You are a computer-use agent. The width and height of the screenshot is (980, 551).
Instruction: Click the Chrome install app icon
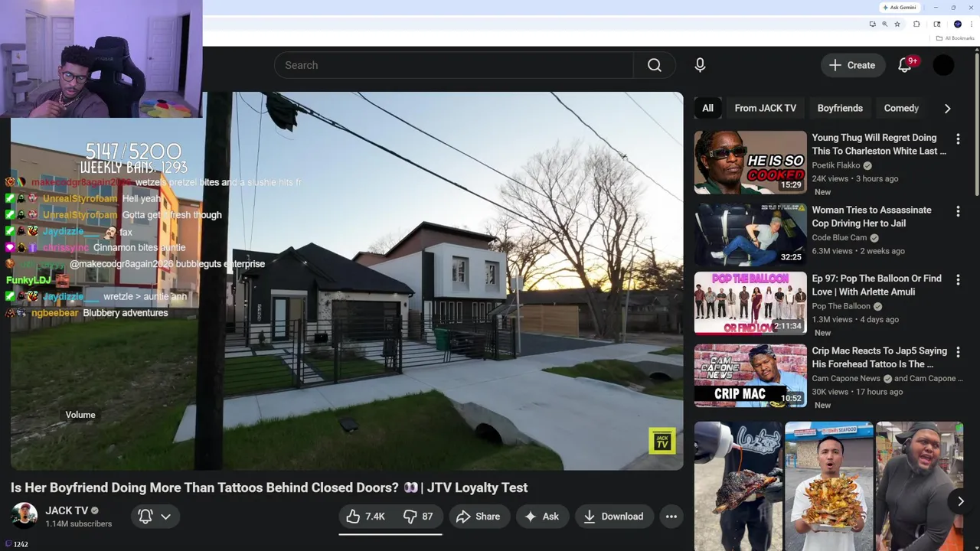click(872, 24)
